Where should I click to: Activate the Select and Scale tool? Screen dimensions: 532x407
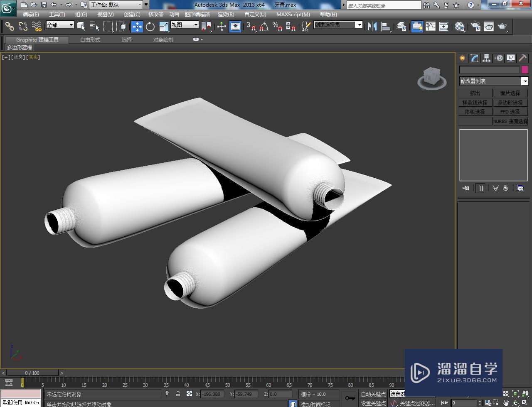point(164,27)
